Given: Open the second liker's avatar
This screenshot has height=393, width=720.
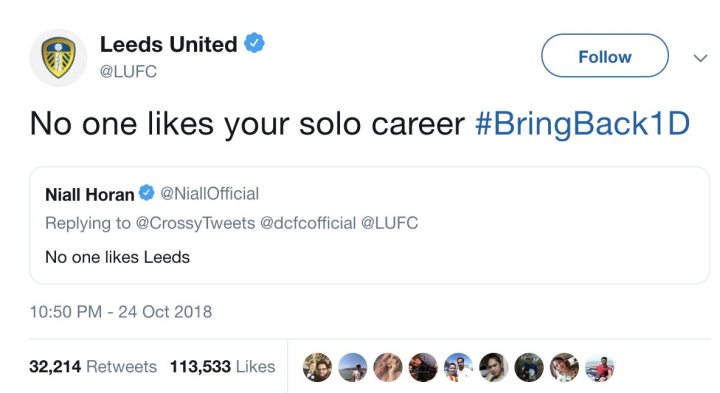Looking at the screenshot, I should pyautogui.click(x=353, y=367).
